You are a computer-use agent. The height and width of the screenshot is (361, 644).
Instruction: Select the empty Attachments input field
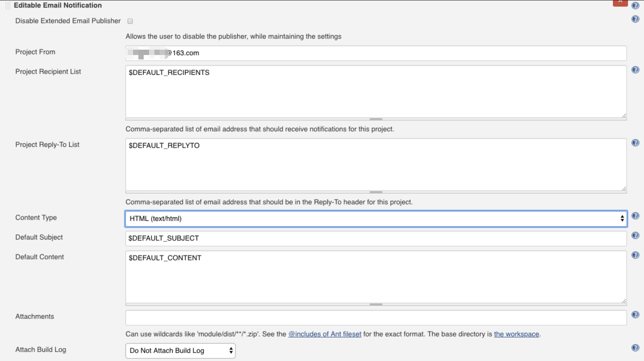pos(376,318)
